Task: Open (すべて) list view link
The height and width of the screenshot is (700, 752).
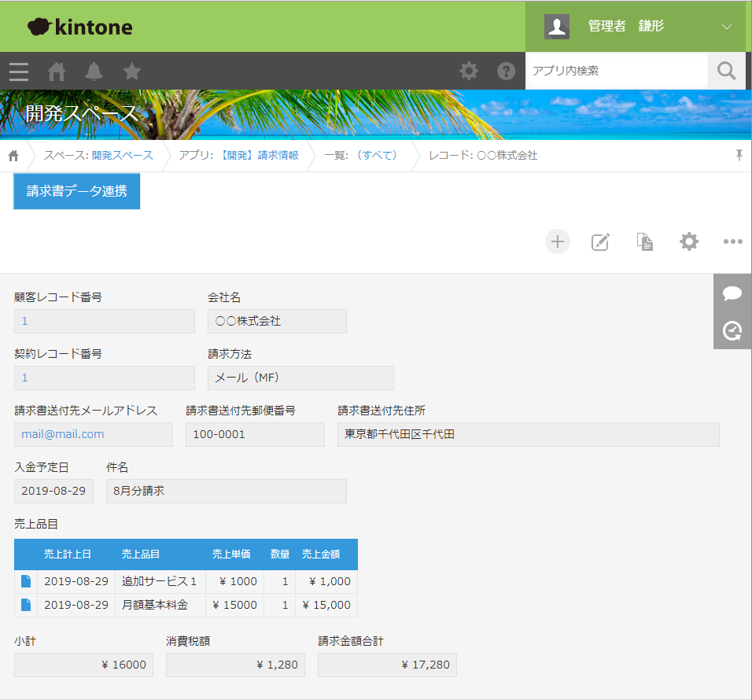Action: click(x=377, y=156)
